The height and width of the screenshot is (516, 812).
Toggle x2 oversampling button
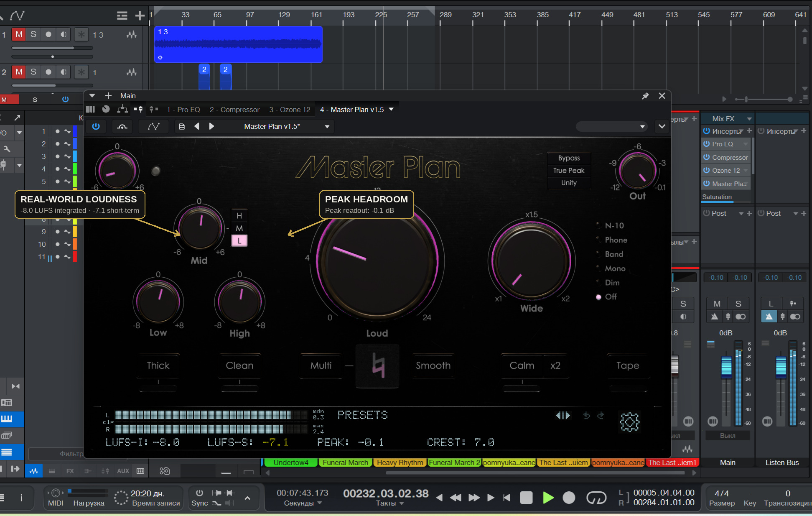(x=555, y=366)
